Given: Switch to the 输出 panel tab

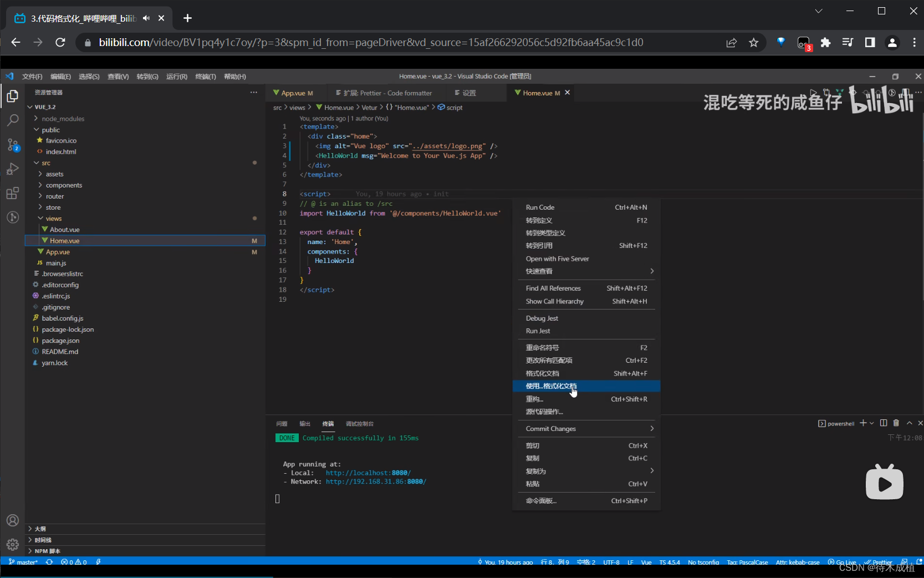Looking at the screenshot, I should 305,424.
